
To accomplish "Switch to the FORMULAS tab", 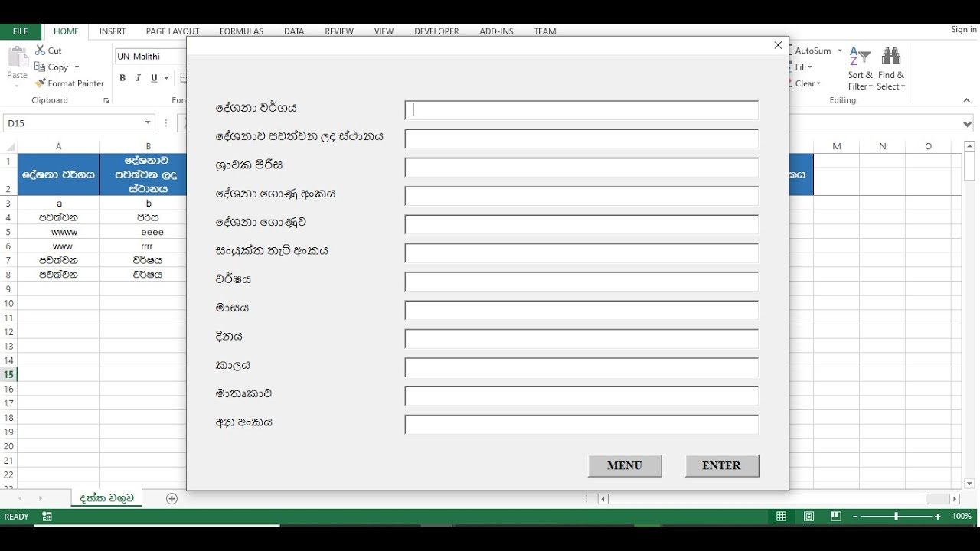I will pos(241,31).
